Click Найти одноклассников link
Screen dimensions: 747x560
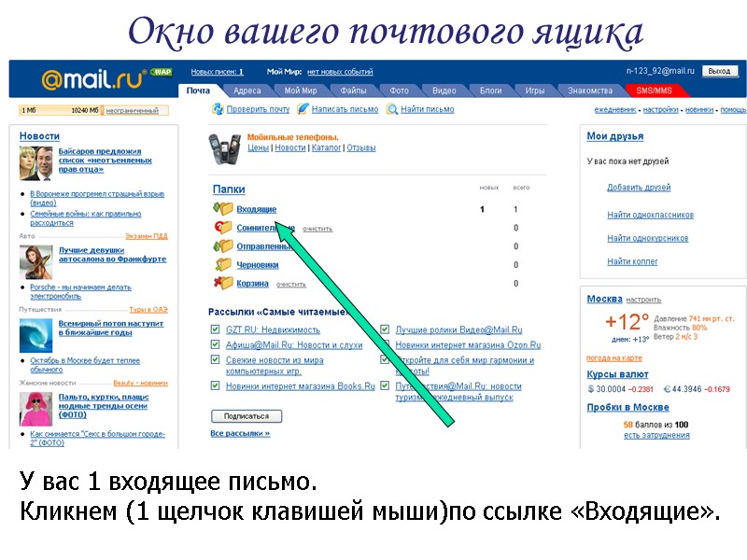point(650,215)
